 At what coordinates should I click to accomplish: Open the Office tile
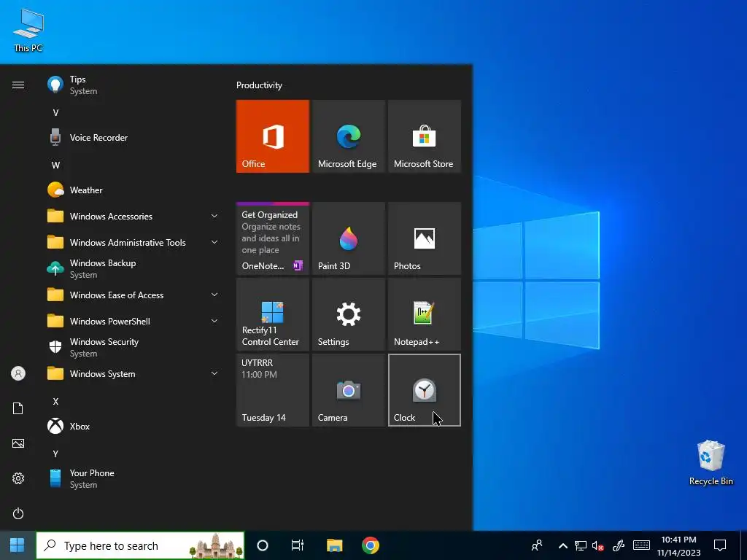pos(273,136)
